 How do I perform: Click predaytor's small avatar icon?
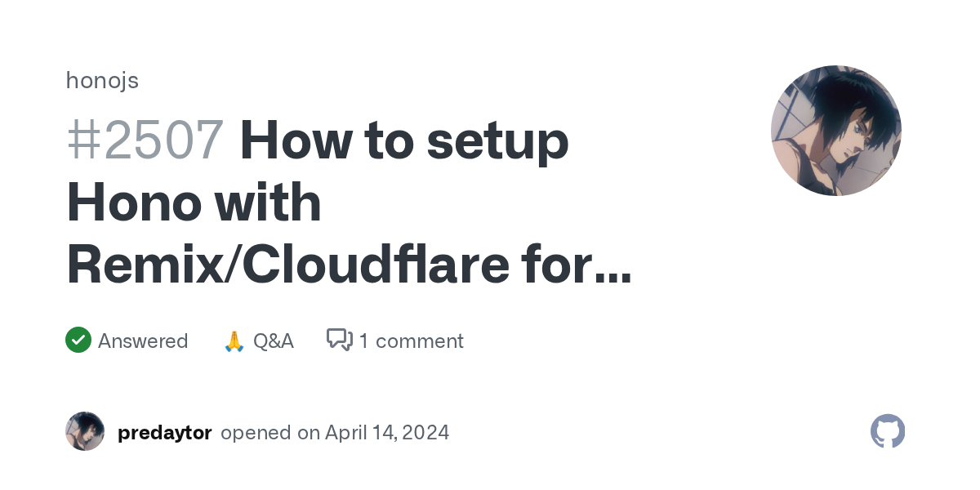pos(85,431)
